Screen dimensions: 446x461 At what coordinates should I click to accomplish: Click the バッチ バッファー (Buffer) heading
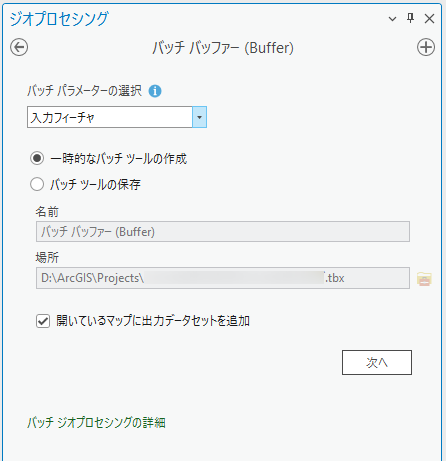pyautogui.click(x=223, y=48)
